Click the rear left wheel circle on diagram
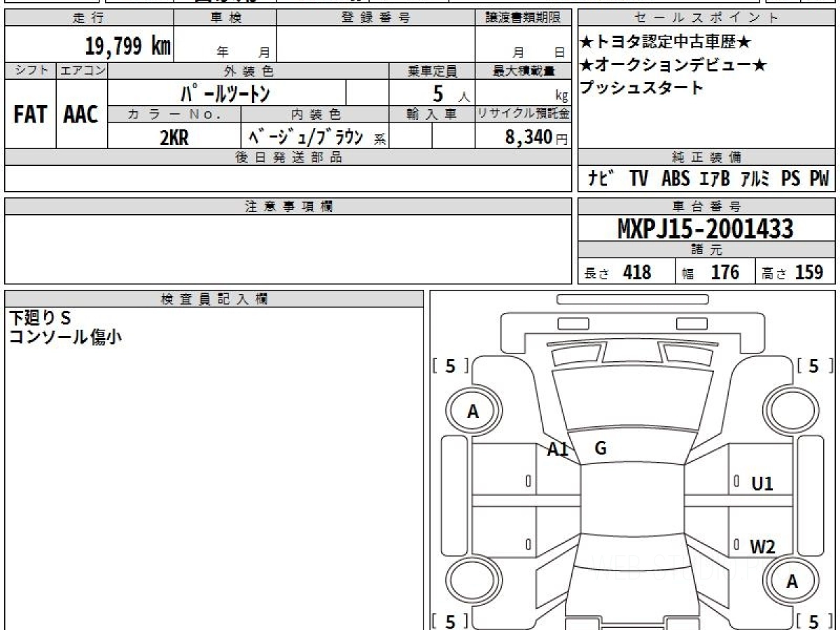 pos(473,581)
